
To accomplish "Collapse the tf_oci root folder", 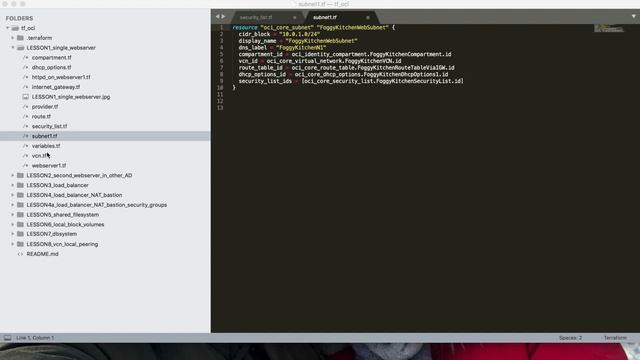I will tap(8, 28).
